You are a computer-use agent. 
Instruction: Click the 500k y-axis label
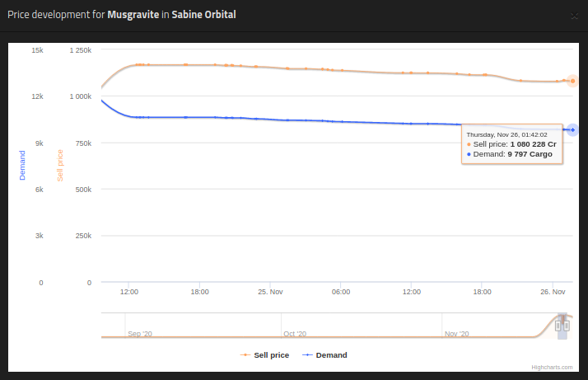(83, 190)
